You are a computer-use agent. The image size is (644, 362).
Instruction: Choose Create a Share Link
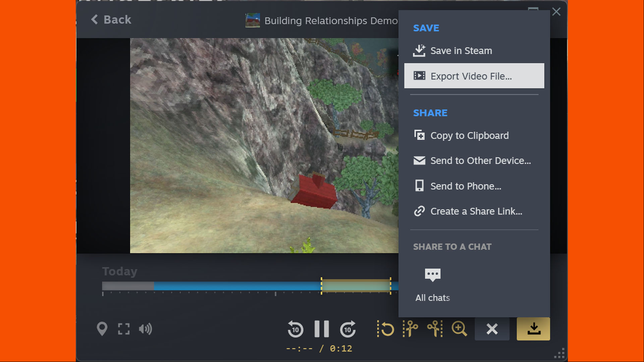474,211
